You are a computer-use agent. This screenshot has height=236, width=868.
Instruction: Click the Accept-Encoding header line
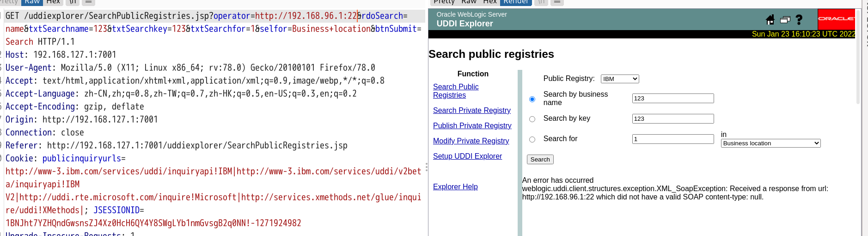point(75,106)
